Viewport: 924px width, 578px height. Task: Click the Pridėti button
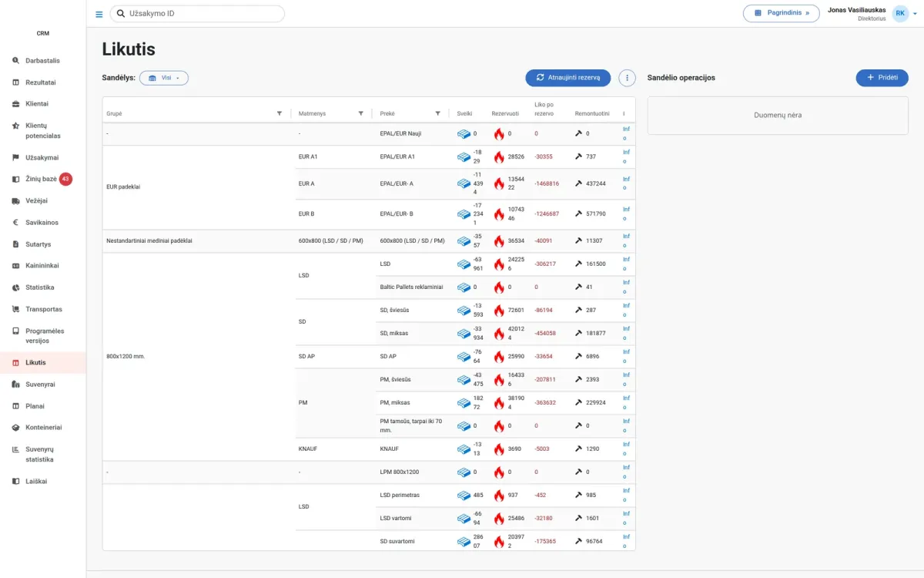click(x=882, y=78)
